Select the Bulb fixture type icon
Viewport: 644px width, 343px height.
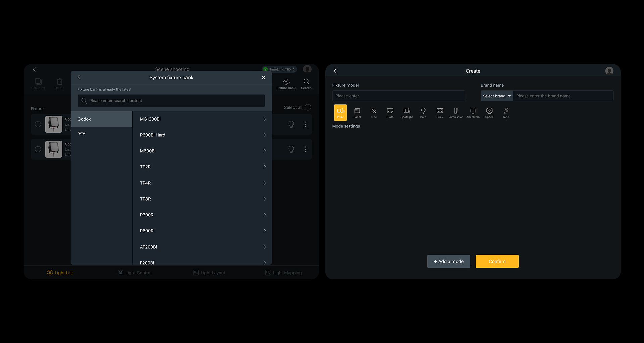click(423, 112)
